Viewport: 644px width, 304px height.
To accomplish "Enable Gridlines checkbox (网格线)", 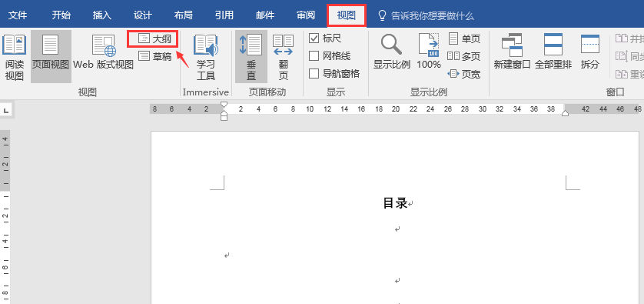I will [x=314, y=55].
